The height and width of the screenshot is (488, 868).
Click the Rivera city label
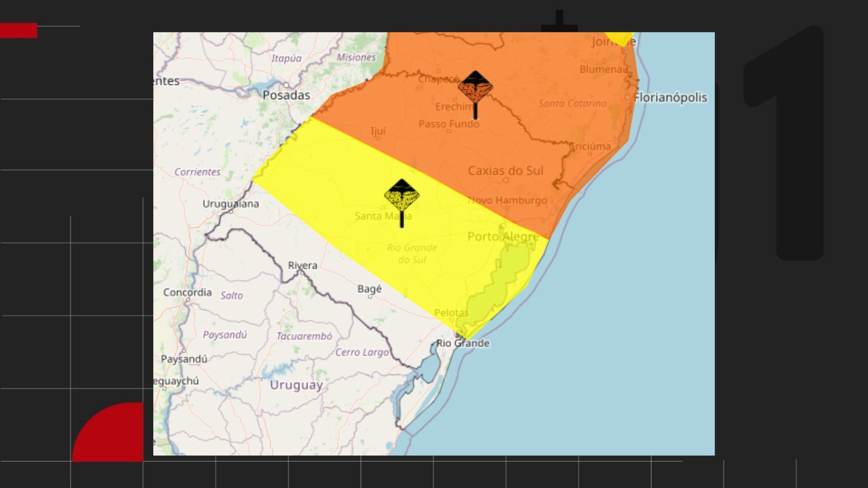pyautogui.click(x=302, y=265)
